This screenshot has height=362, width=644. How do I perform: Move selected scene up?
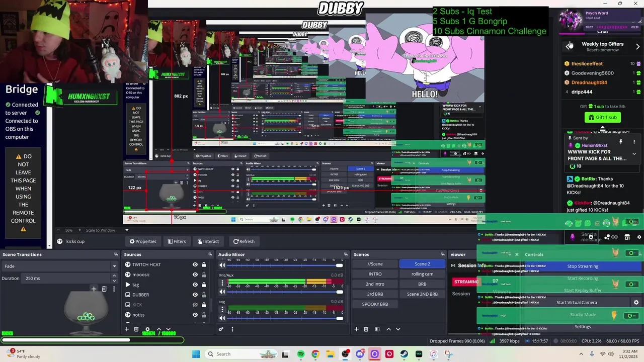pos(388,329)
